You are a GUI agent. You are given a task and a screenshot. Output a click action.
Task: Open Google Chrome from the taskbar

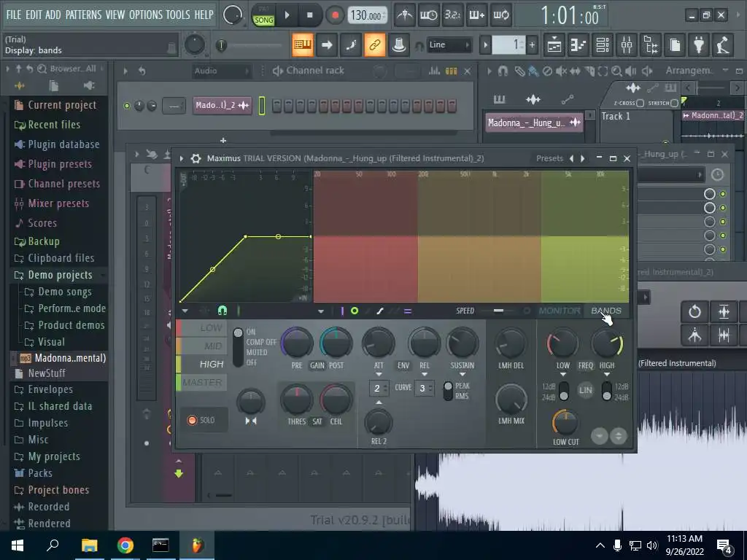point(125,545)
